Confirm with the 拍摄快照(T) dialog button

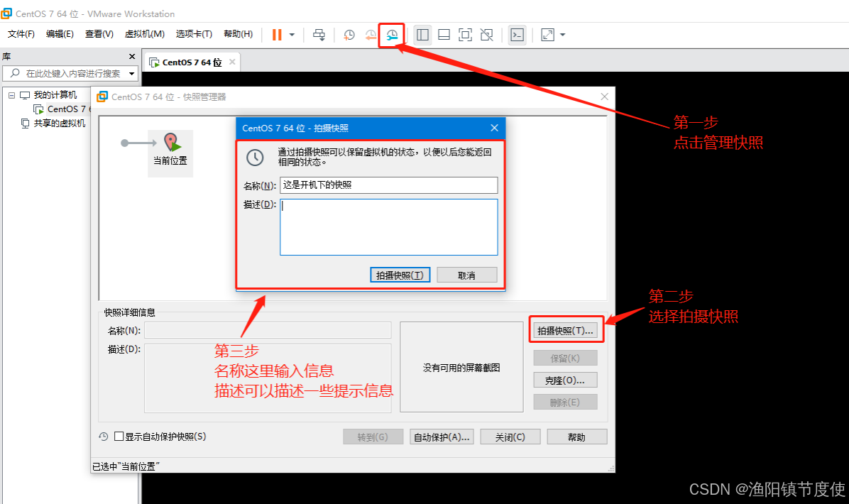pos(400,275)
